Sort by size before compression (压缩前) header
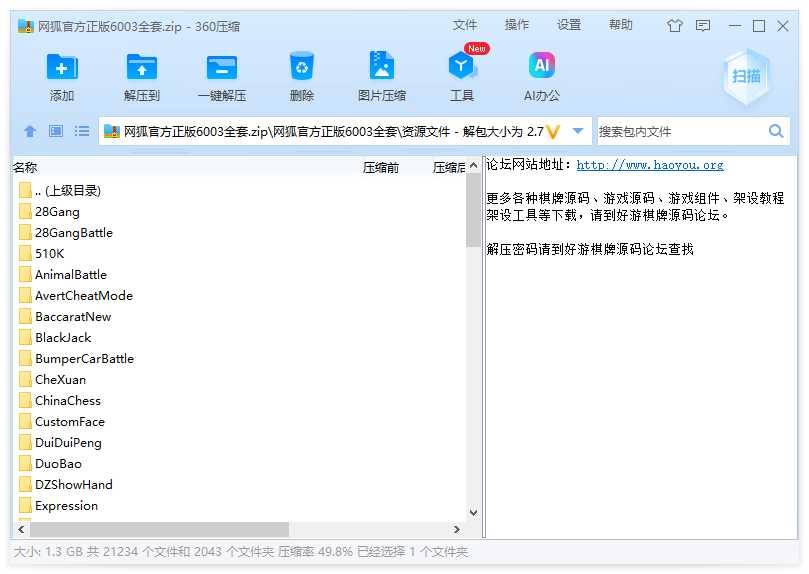809x574 pixels. 381,168
